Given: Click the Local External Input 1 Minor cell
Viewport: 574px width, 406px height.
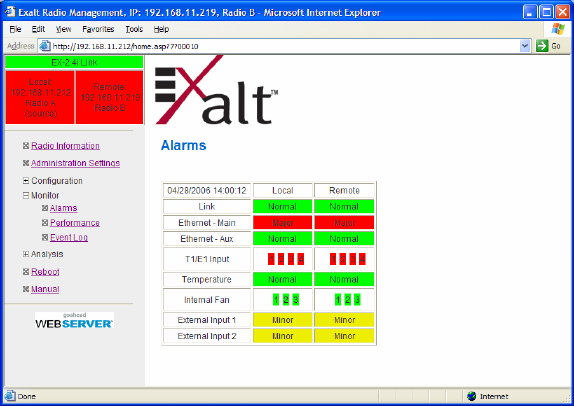Looking at the screenshot, I should point(282,320).
